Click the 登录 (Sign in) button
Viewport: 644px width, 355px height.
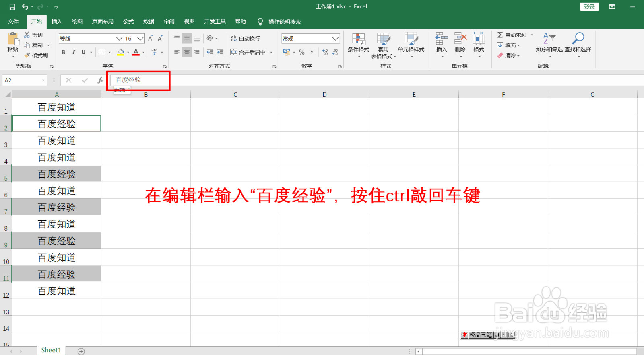coord(589,7)
